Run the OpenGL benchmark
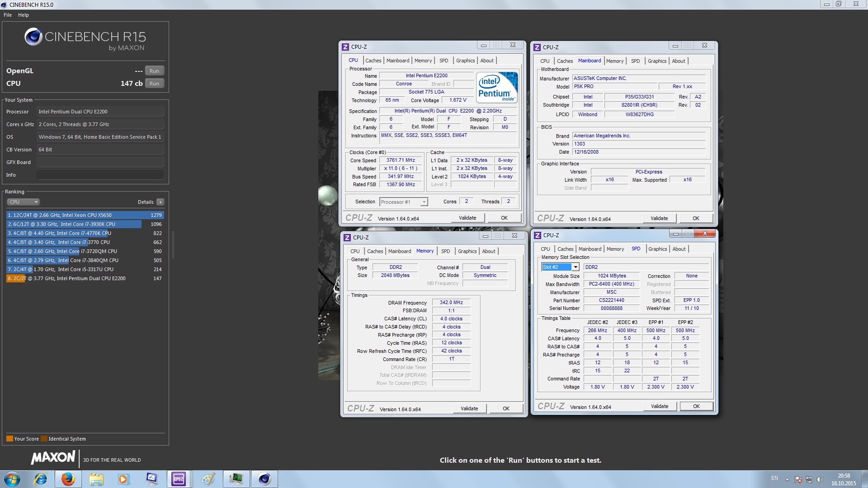This screenshot has height=488, width=868. click(x=154, y=71)
